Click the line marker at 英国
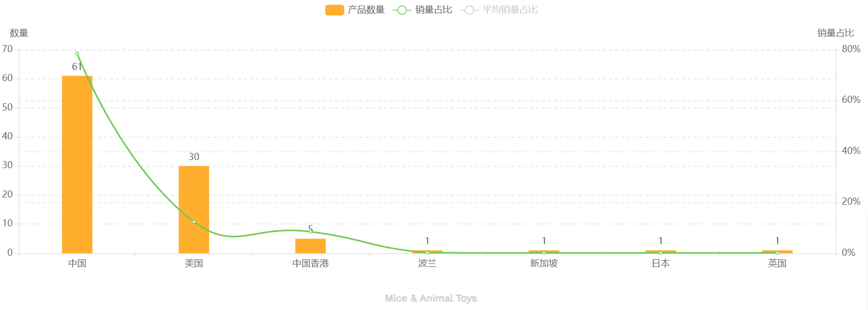This screenshot has height=310, width=868. pos(777,253)
